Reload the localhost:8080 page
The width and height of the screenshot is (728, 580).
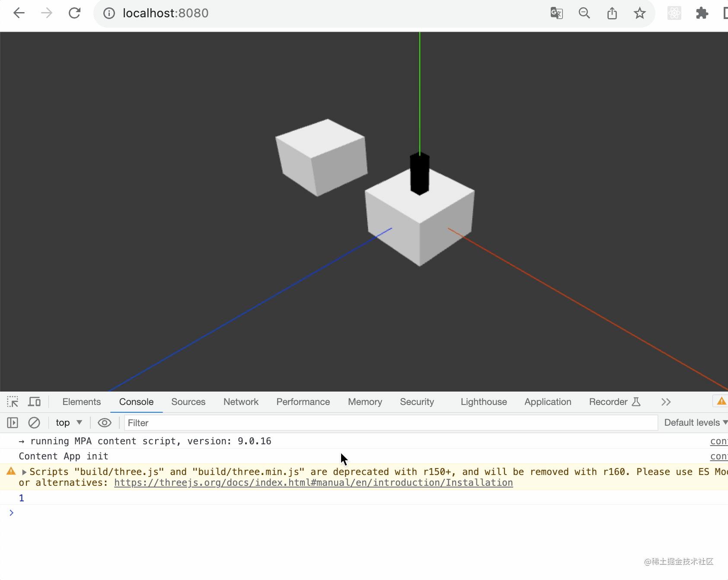point(74,13)
